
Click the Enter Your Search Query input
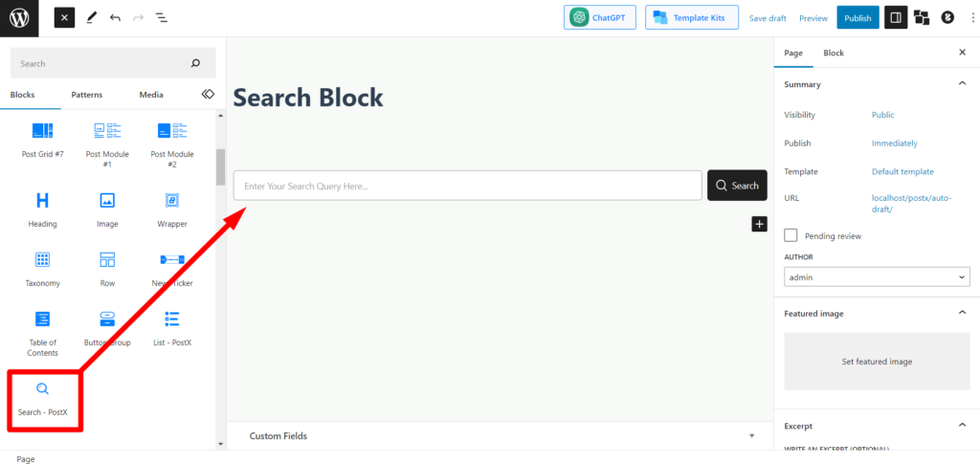pos(467,186)
